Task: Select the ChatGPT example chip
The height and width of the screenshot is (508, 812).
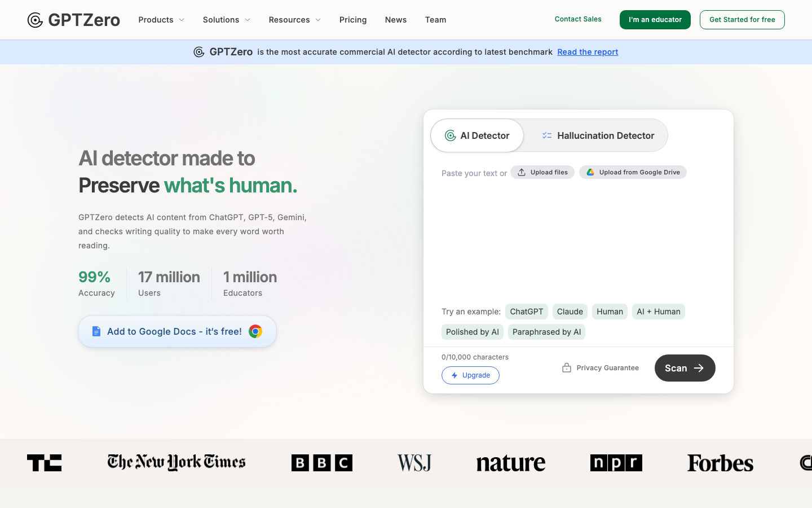Action: click(526, 311)
